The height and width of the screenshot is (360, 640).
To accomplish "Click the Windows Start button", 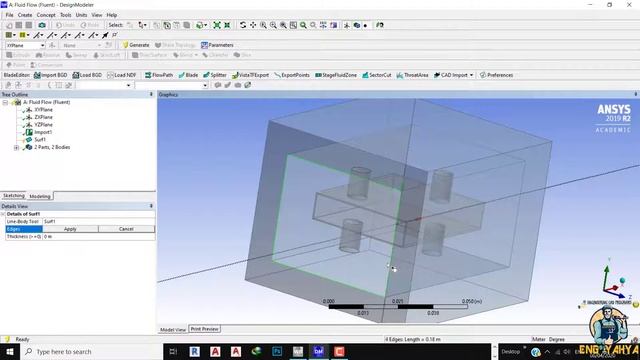I will pos(9,351).
